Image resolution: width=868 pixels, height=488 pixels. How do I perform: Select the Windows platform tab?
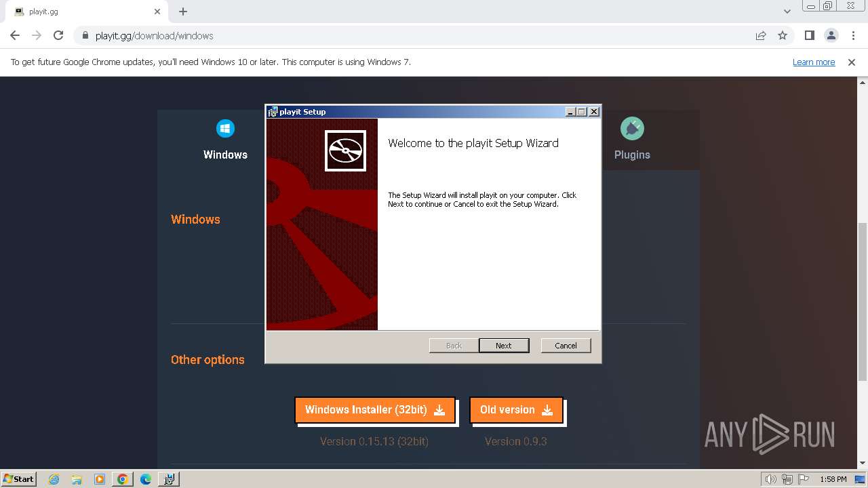point(225,140)
